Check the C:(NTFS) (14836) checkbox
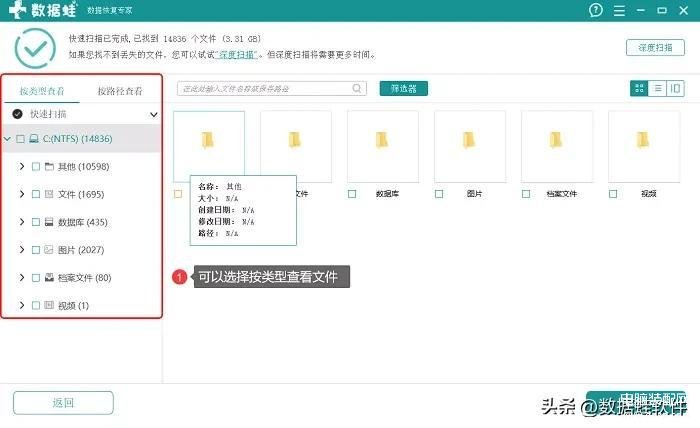The width and height of the screenshot is (700, 428). (x=21, y=139)
